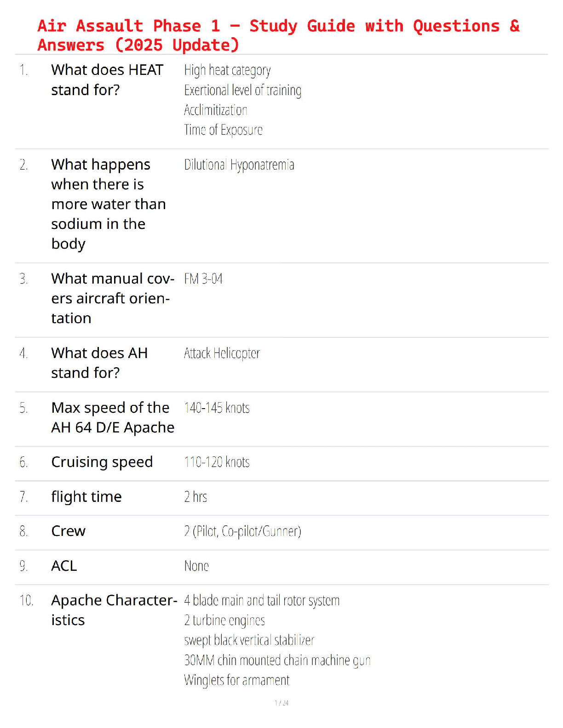This screenshot has width=563, height=728.
Task: Click the "ACL" term in row 9
Action: pyautogui.click(x=64, y=566)
